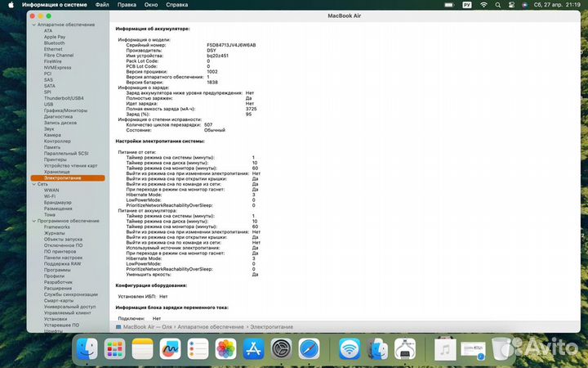
Task: Select Диагностика in the sidebar
Action: [x=58, y=117]
